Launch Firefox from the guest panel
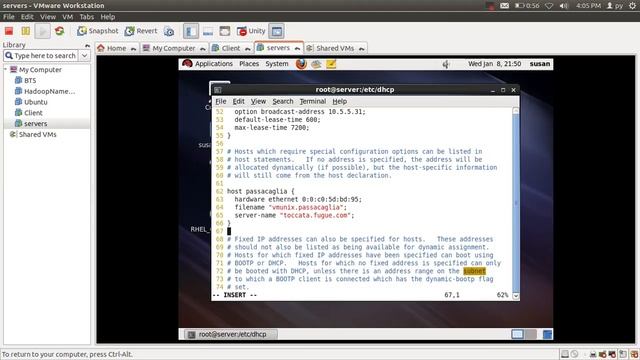The image size is (640, 360). coord(301,64)
